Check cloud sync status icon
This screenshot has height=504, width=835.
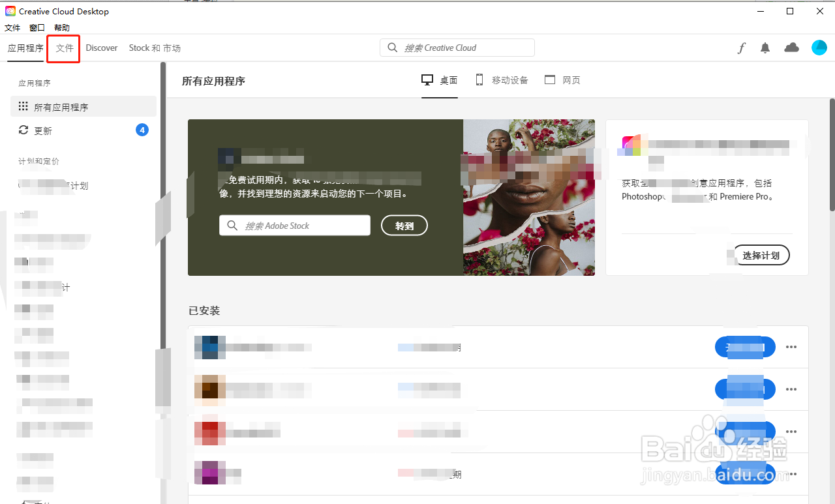tap(791, 48)
